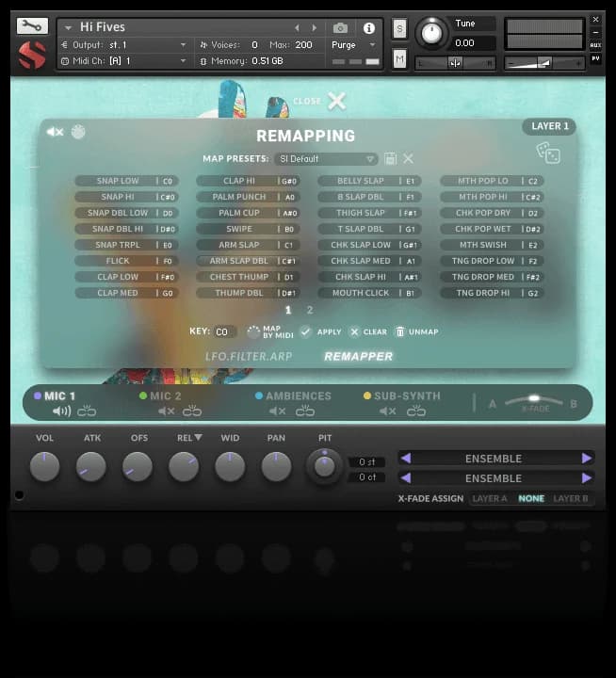Click the link icon under MIC 2
The width and height of the screenshot is (616, 678).
pyautogui.click(x=192, y=412)
